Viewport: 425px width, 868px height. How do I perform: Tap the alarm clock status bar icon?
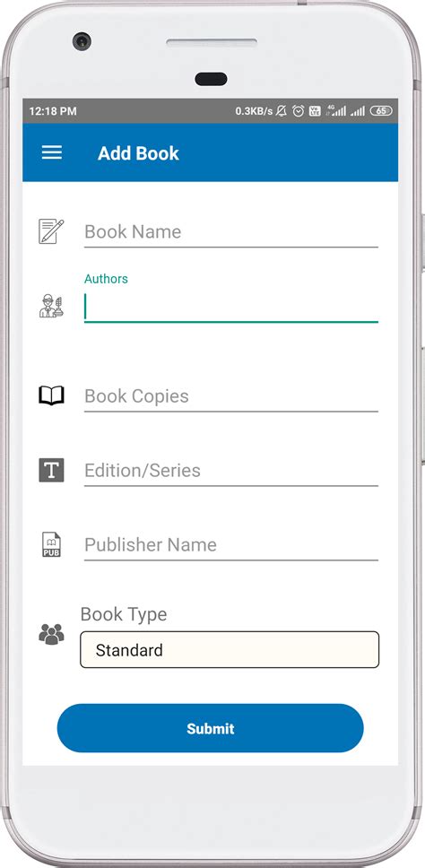point(299,110)
